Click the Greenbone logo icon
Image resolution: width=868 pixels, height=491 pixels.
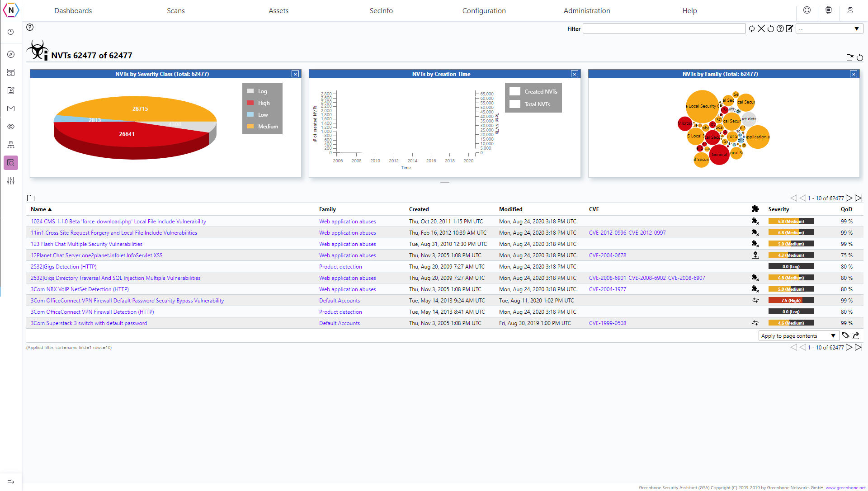[x=11, y=10]
